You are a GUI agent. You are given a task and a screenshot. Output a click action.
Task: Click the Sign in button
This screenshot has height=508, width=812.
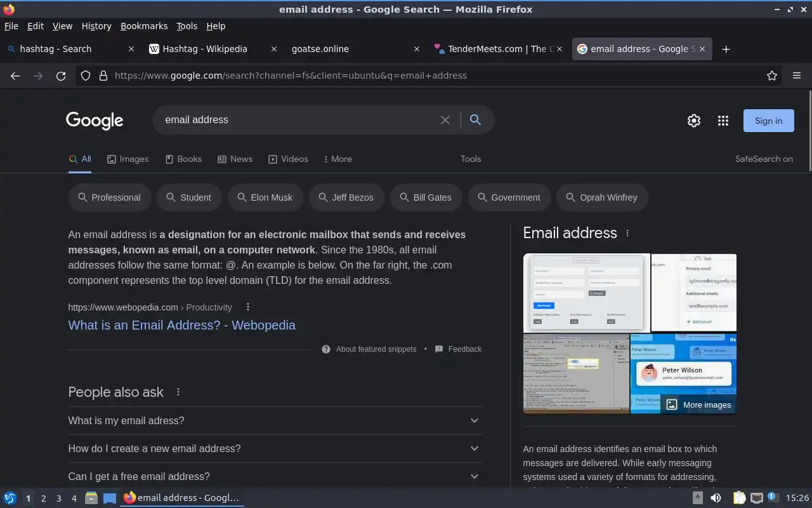click(769, 121)
